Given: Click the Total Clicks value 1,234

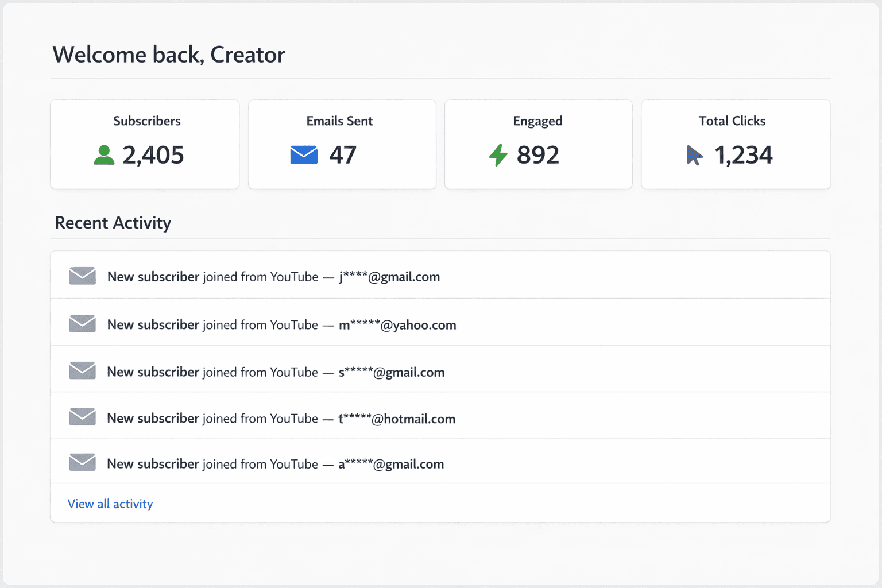Looking at the screenshot, I should pos(743,154).
